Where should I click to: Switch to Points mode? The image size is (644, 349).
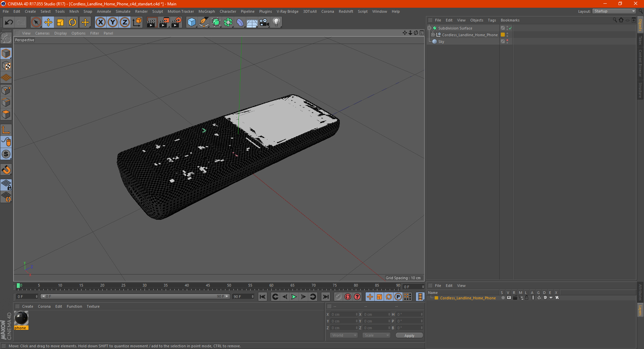pos(6,90)
